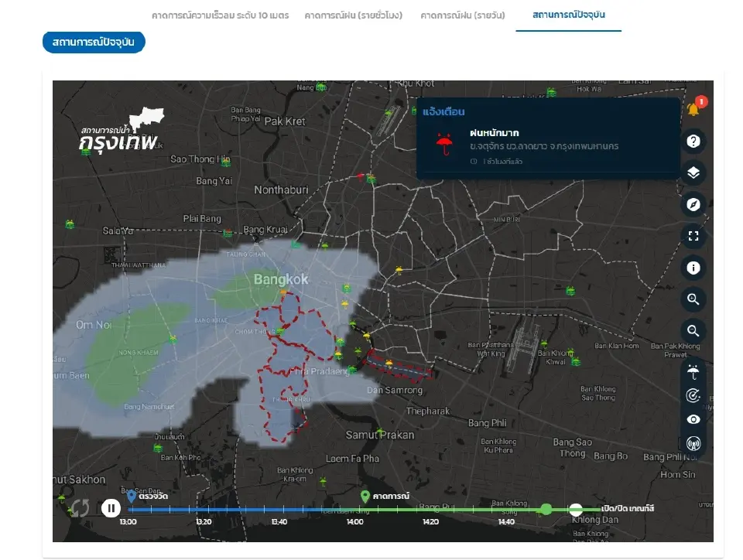Toggle the eye visibility icon
This screenshot has width=743, height=560.
click(x=693, y=419)
